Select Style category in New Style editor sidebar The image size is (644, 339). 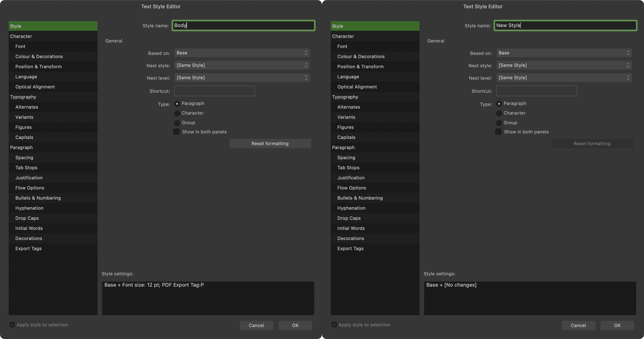pyautogui.click(x=375, y=26)
